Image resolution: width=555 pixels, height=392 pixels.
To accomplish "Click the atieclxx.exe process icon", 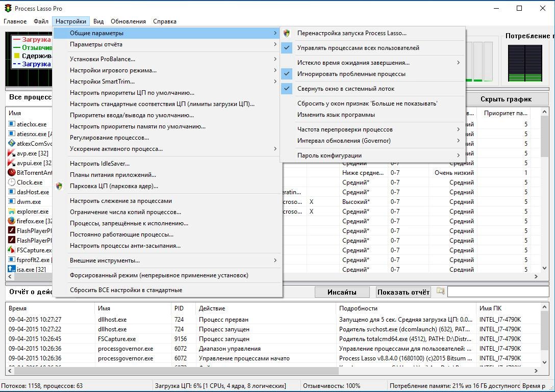I will click(x=12, y=124).
